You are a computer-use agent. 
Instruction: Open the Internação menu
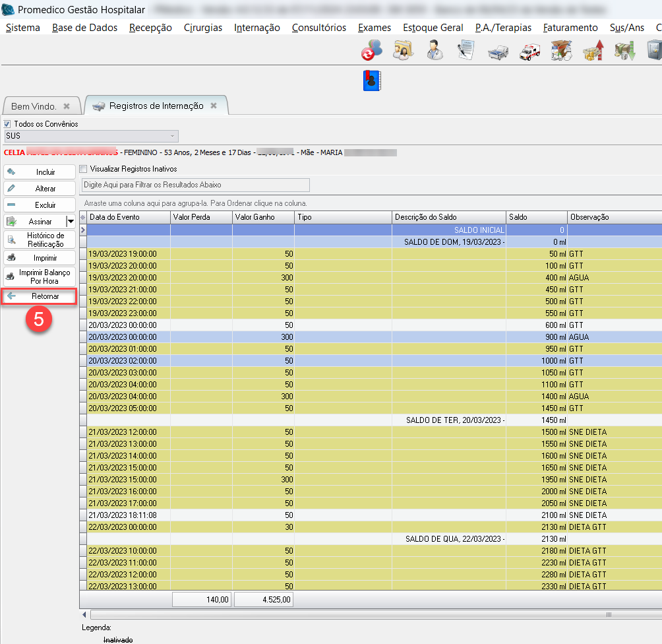point(256,28)
